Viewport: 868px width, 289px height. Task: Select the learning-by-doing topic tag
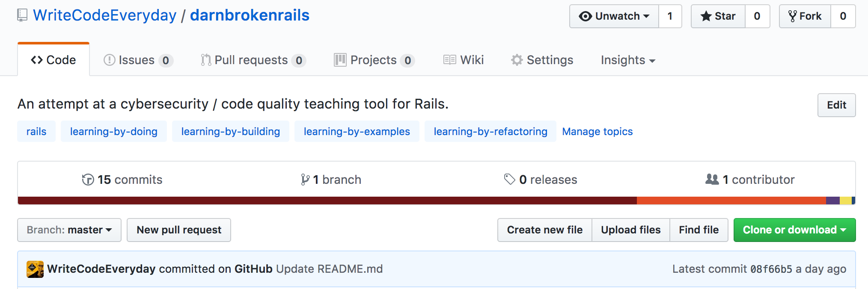point(114,131)
